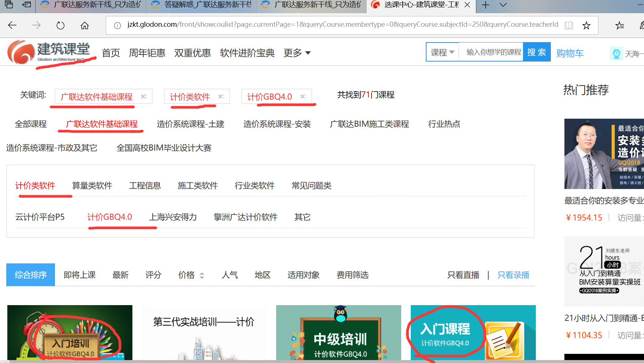
Task: Click the user avatar icon
Action: pyautogui.click(x=616, y=54)
